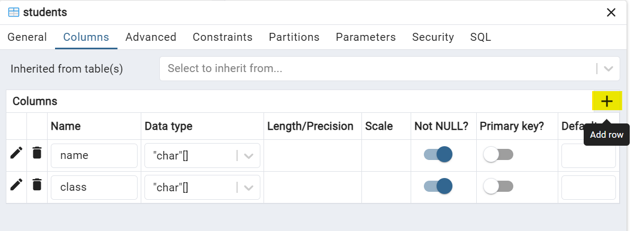Delete the class column row
This screenshot has height=231, width=644.
[37, 185]
